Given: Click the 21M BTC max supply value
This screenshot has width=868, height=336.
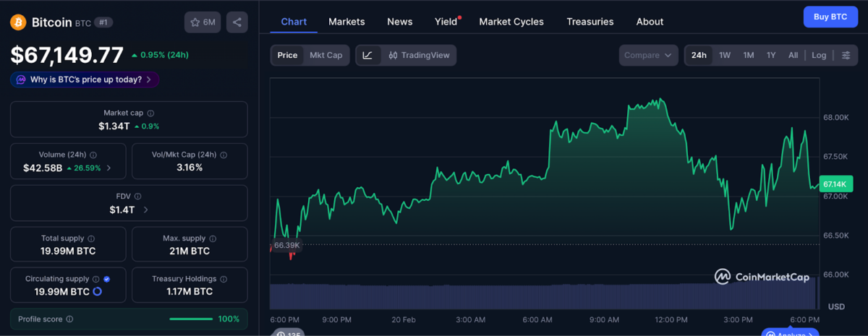Looking at the screenshot, I should pyautogui.click(x=190, y=251).
